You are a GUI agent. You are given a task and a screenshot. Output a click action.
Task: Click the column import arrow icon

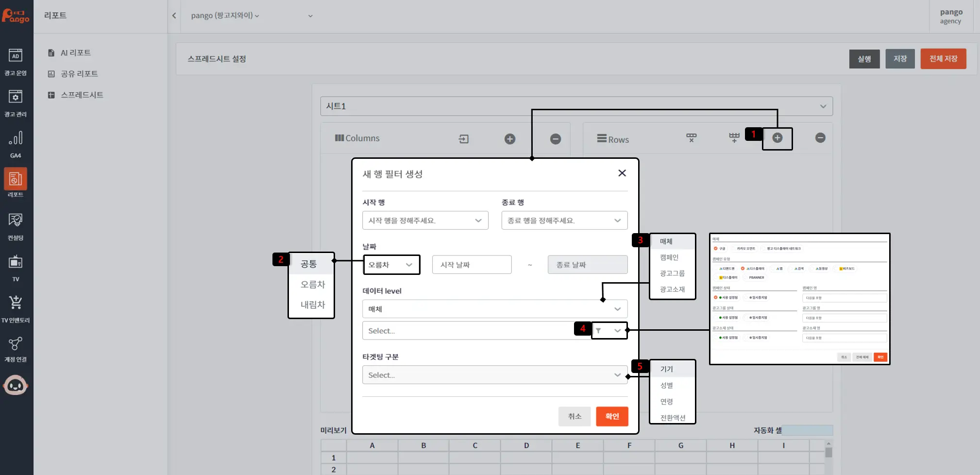pos(463,139)
